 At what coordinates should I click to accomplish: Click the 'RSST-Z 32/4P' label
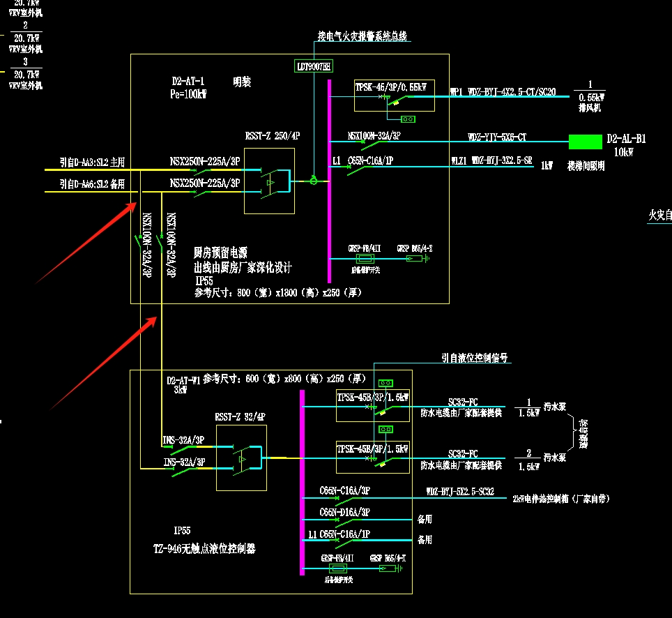point(240,417)
